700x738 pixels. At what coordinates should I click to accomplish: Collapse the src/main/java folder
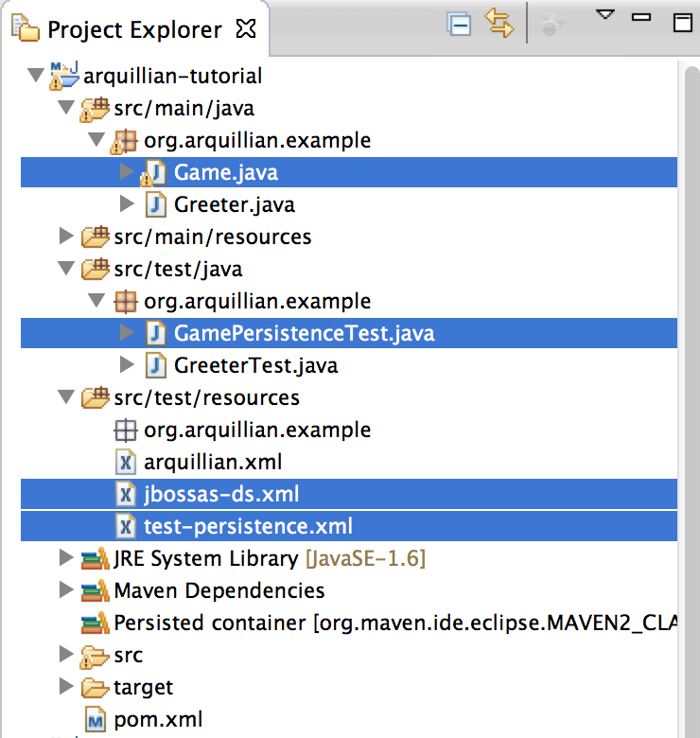point(66,107)
